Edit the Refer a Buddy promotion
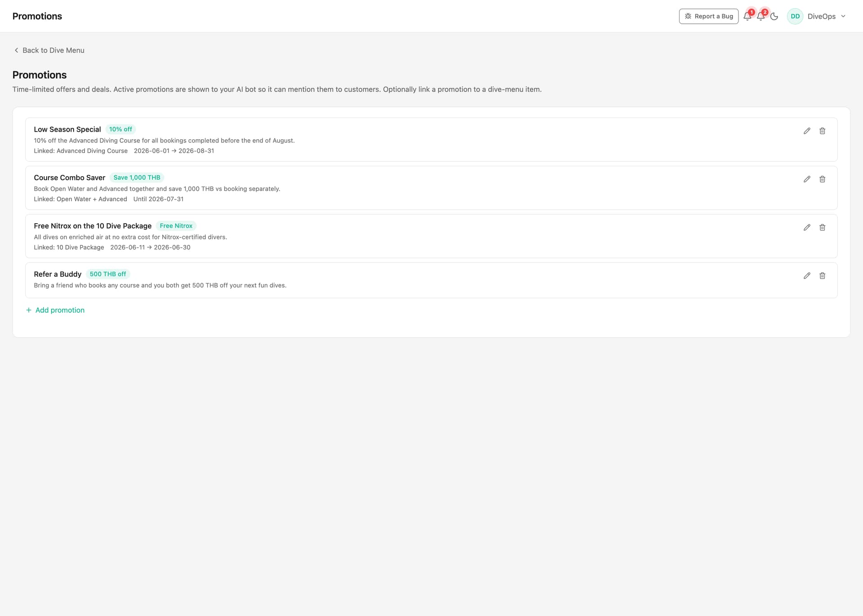The image size is (863, 616). pyautogui.click(x=807, y=276)
